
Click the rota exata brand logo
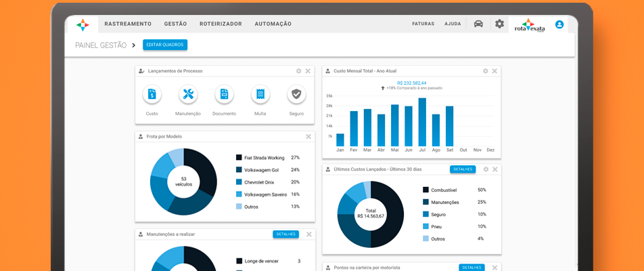(x=530, y=25)
